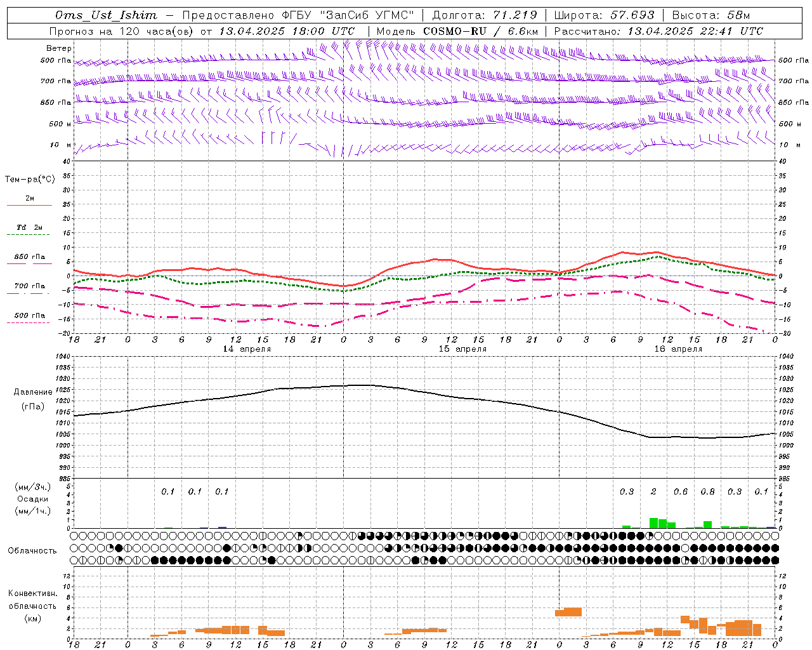Select the Рассчитано: 13.04.2025 22:41 UTC timestamp
The image size is (812, 650).
click(x=658, y=31)
